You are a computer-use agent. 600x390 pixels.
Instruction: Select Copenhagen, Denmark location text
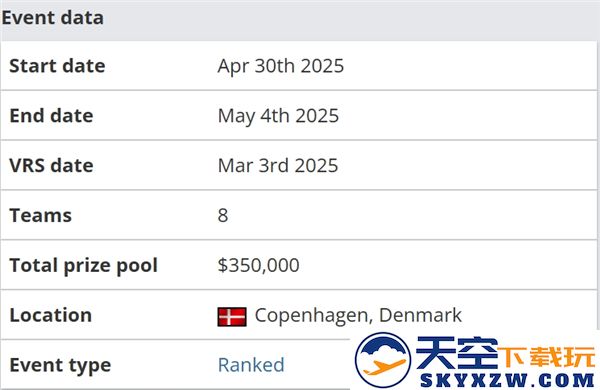pos(358,316)
